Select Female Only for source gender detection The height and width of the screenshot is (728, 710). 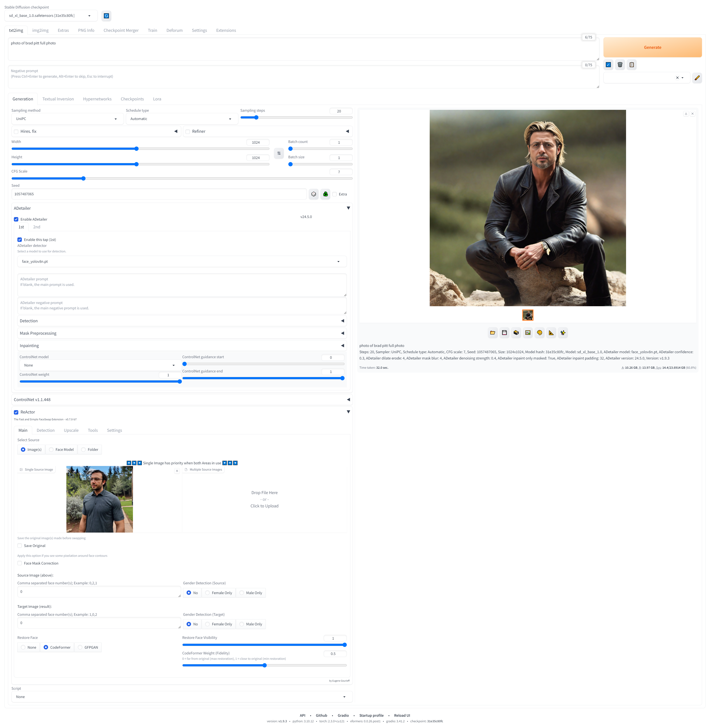207,593
